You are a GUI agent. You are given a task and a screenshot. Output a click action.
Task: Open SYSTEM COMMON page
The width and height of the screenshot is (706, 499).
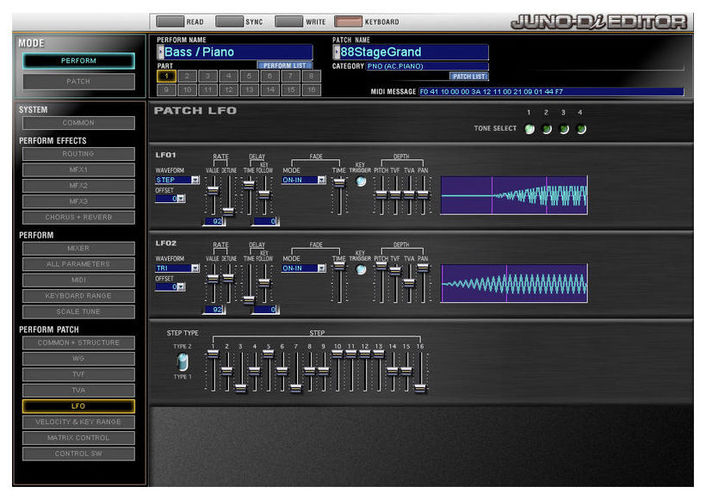[79, 123]
